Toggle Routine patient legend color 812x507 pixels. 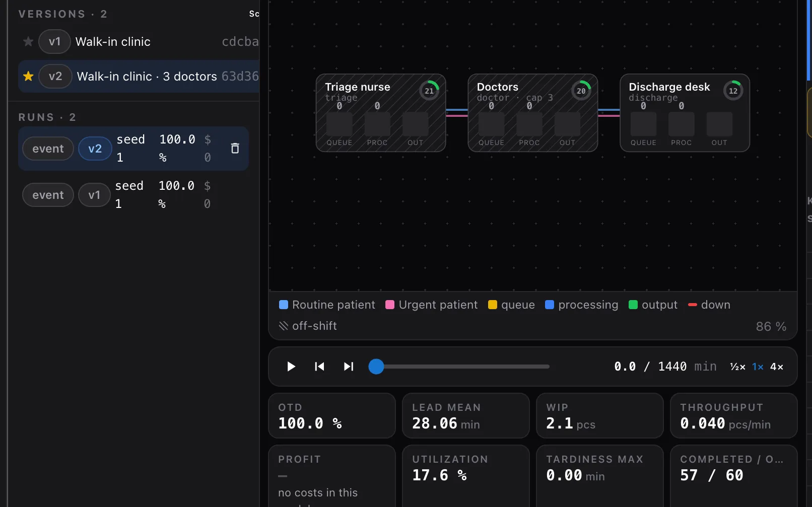[x=284, y=305]
